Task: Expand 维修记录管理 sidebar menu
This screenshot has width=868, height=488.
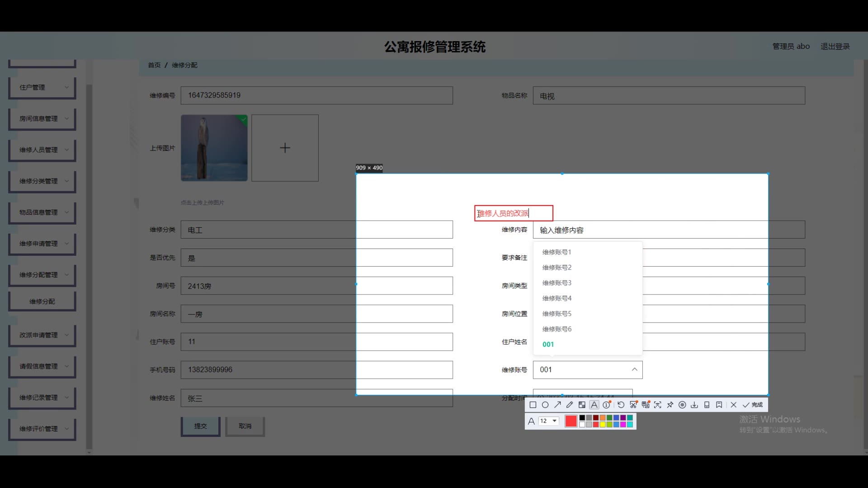Action: click(42, 397)
